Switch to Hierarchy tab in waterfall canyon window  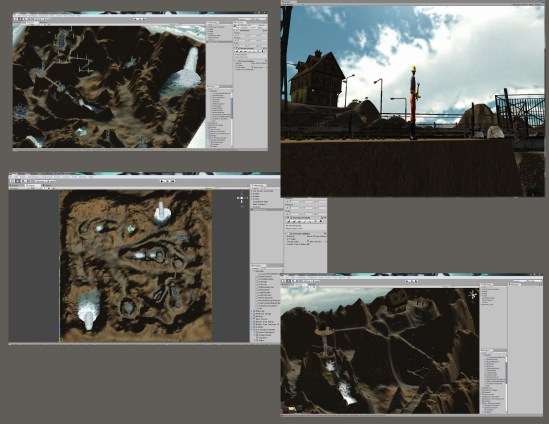[x=213, y=22]
